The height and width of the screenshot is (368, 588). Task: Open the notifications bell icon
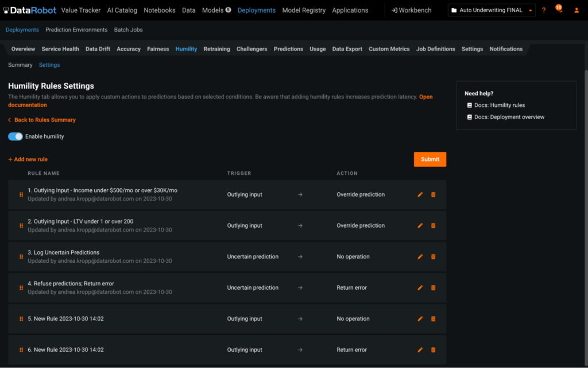click(559, 10)
